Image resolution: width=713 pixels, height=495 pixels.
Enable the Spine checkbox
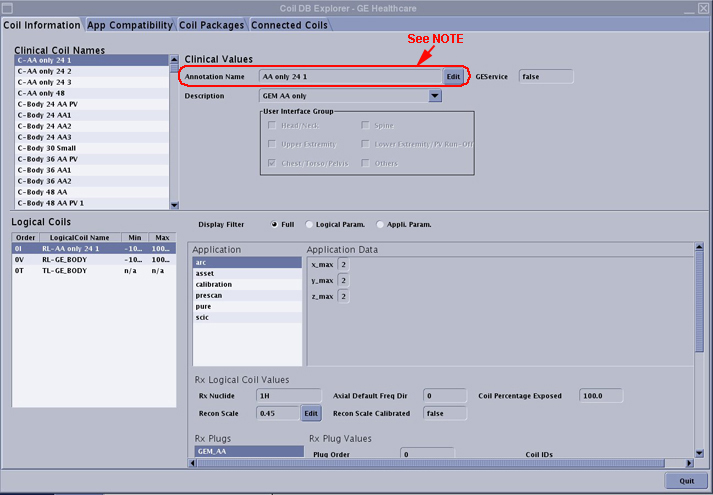366,126
